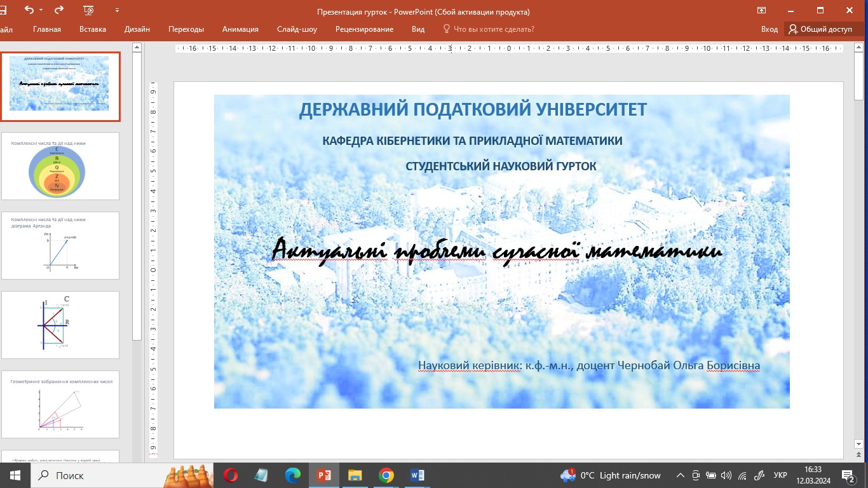Open the Файл menu
The width and height of the screenshot is (868, 488).
6,29
